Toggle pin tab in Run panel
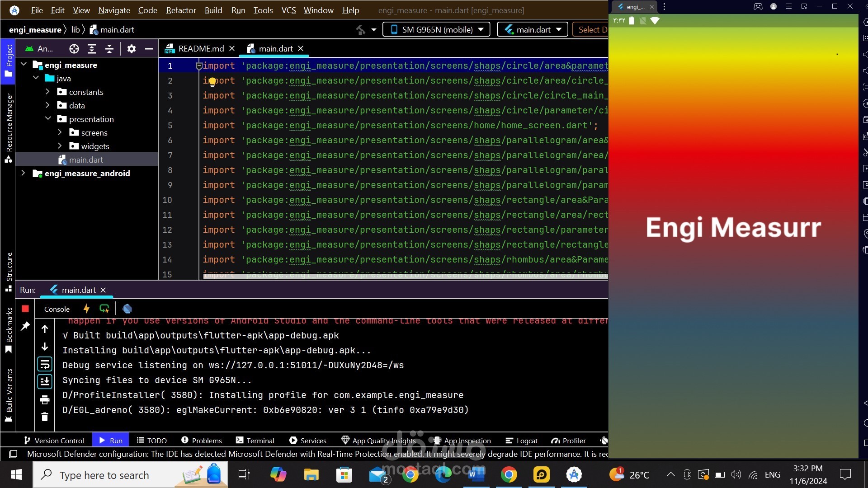This screenshot has height=488, width=868. click(25, 326)
